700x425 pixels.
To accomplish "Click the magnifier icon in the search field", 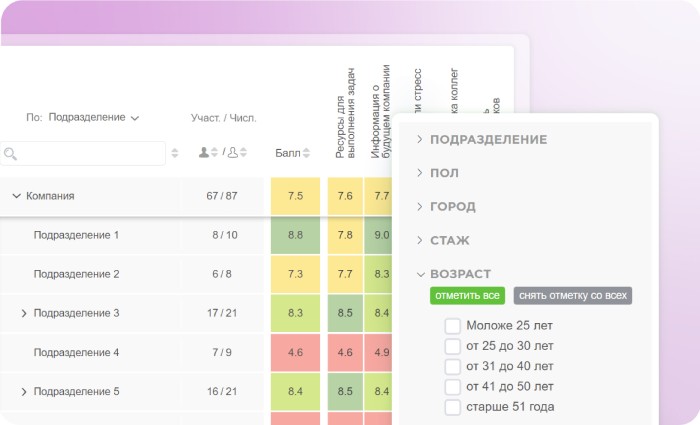I will tap(10, 154).
